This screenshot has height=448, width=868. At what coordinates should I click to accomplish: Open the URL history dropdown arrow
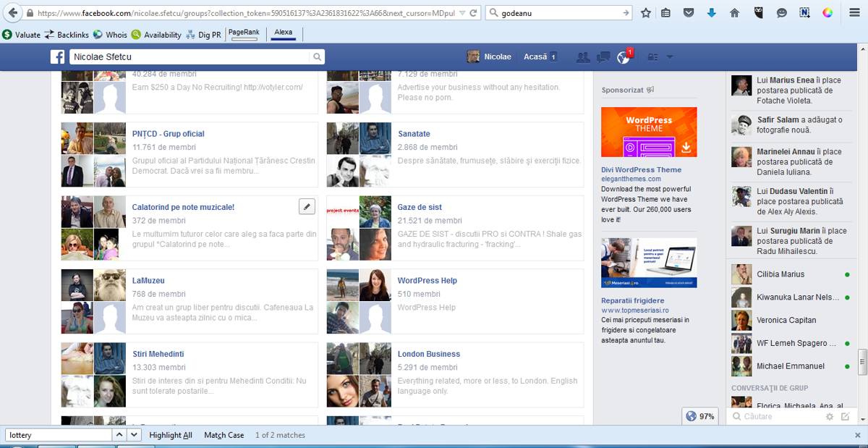[461, 13]
